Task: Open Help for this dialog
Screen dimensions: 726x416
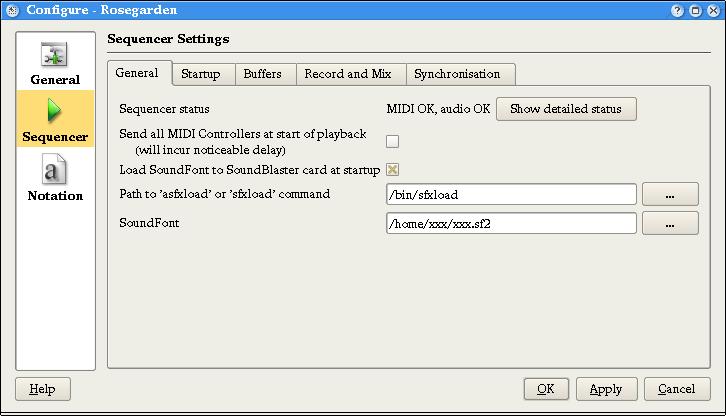Action: point(43,389)
